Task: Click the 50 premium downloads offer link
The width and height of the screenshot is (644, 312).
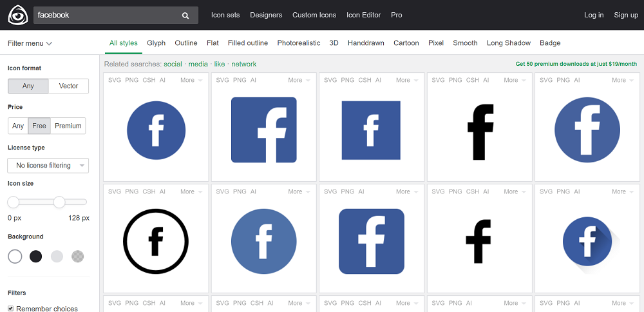Action: [x=576, y=64]
